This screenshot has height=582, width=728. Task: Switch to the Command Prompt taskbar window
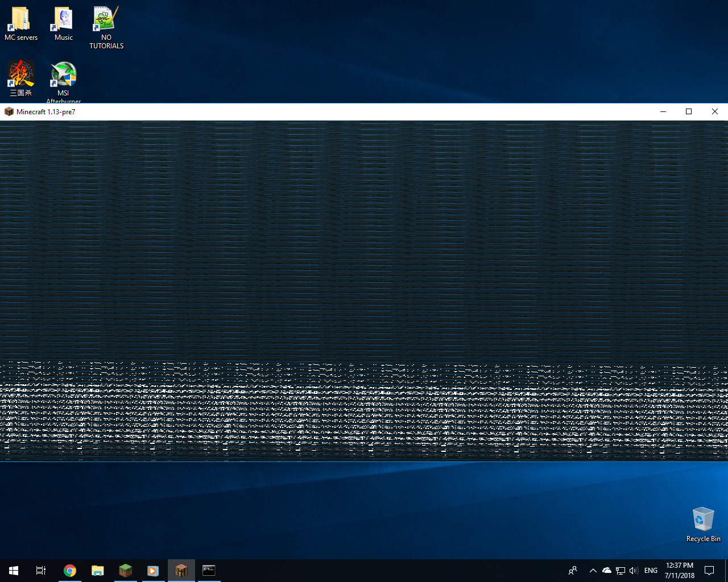pyautogui.click(x=209, y=571)
